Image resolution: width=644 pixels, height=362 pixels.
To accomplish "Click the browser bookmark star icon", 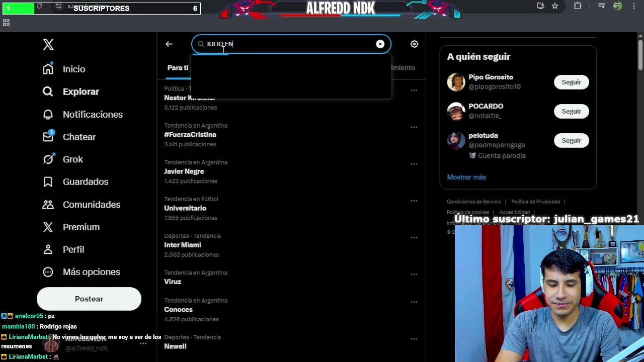I will (x=555, y=6).
